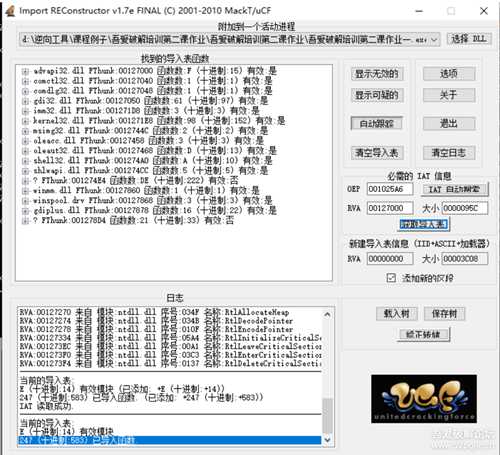The height and width of the screenshot is (455, 500).
Task: Click the IAT 自动搜索 button
Action: pos(455,189)
